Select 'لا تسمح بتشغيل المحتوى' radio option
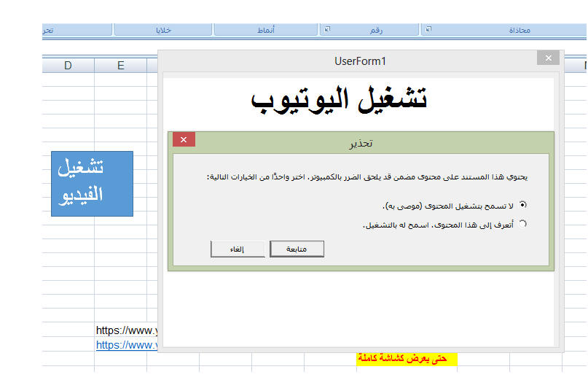This screenshot has width=588, height=380. point(522,205)
